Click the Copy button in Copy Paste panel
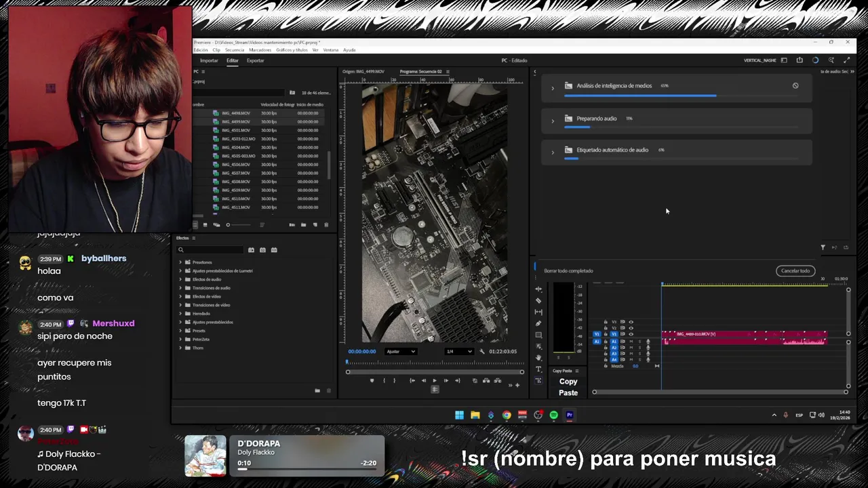The width and height of the screenshot is (868, 488). point(568,382)
